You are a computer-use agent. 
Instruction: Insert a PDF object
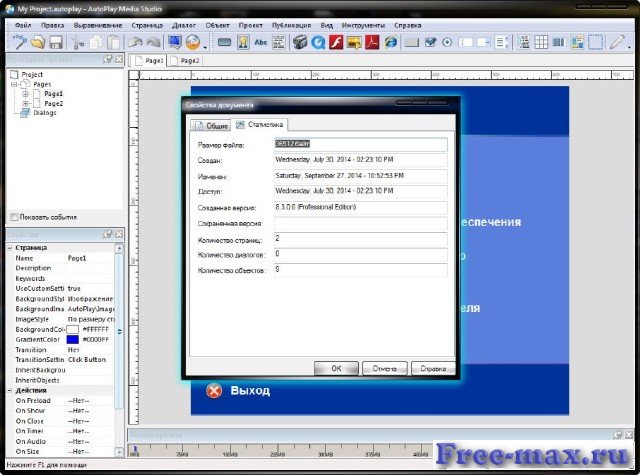click(372, 42)
